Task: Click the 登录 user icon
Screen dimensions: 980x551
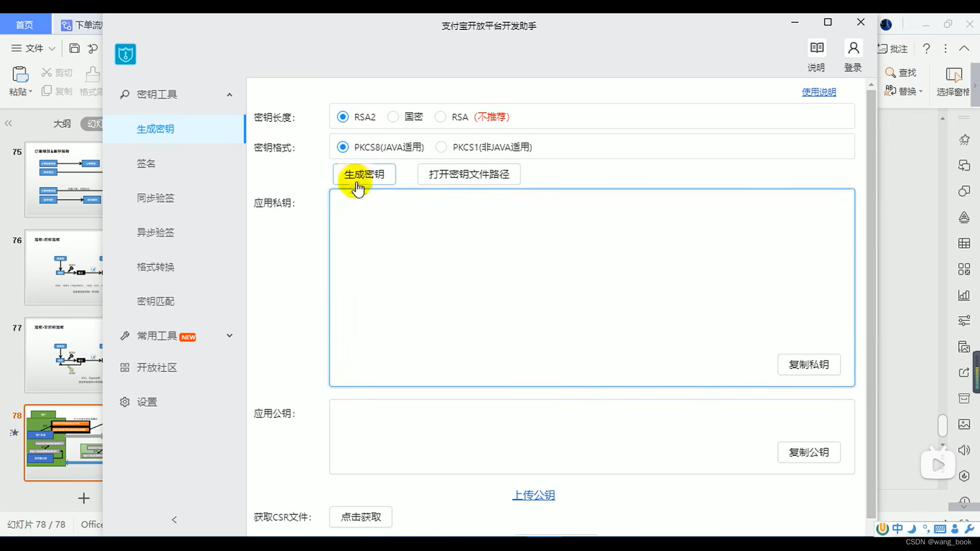Action: pyautogui.click(x=853, y=48)
